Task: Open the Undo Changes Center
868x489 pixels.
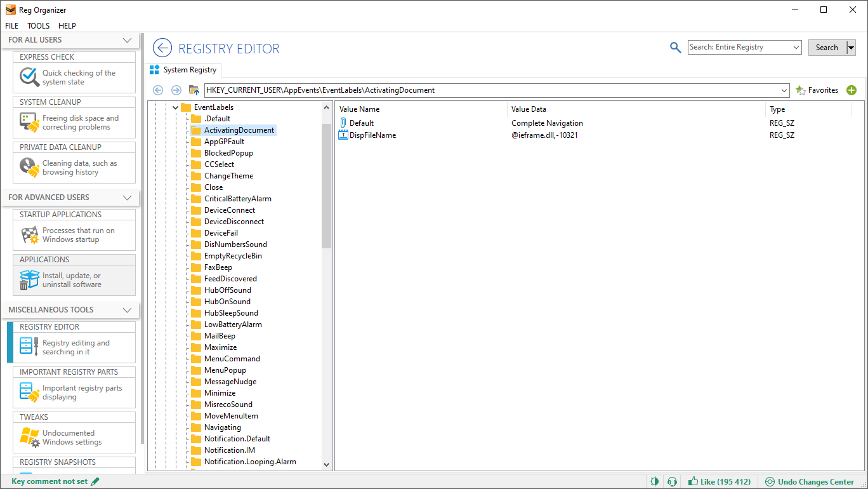Action: click(810, 481)
